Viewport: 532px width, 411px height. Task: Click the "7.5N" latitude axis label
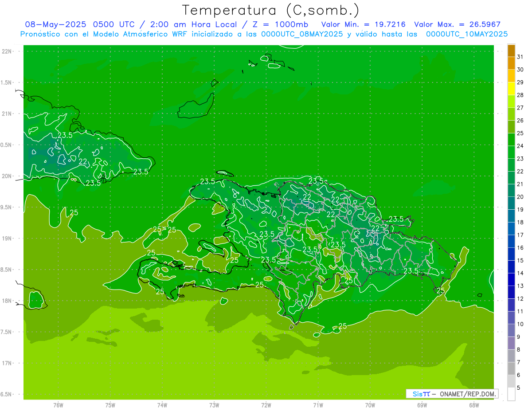tap(7, 332)
